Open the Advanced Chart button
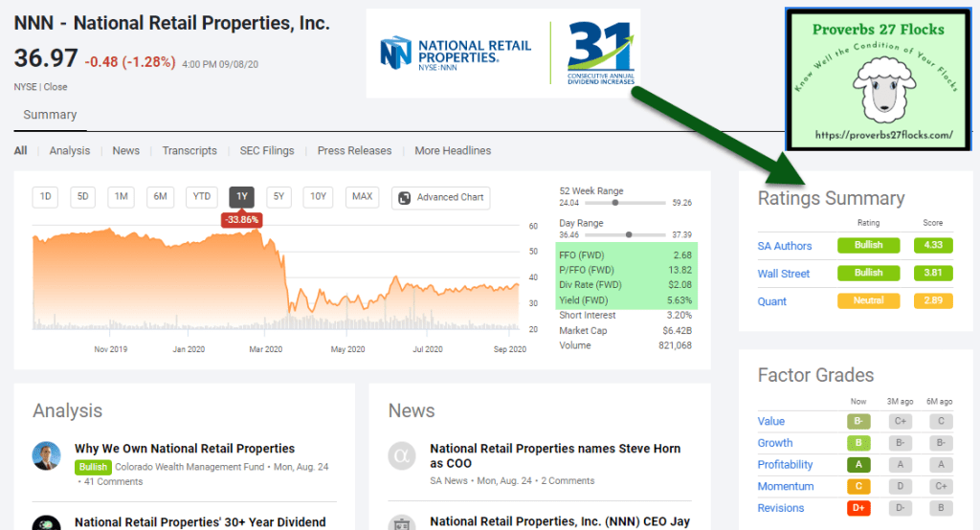This screenshot has height=530, width=980. click(x=441, y=197)
